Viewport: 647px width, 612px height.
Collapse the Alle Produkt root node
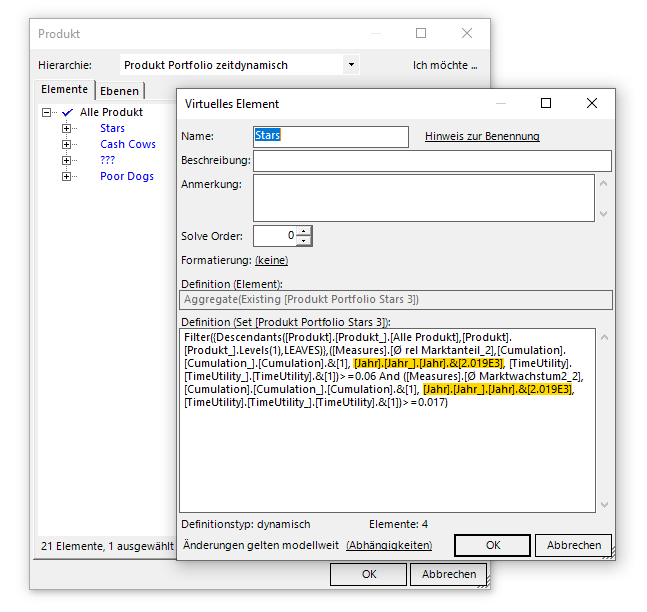point(47,112)
